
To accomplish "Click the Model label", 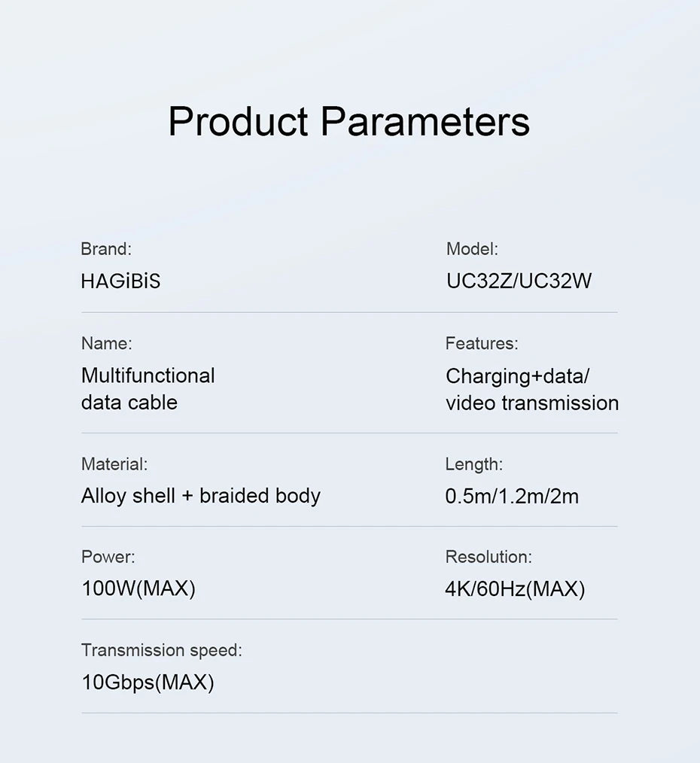I will pos(472,249).
